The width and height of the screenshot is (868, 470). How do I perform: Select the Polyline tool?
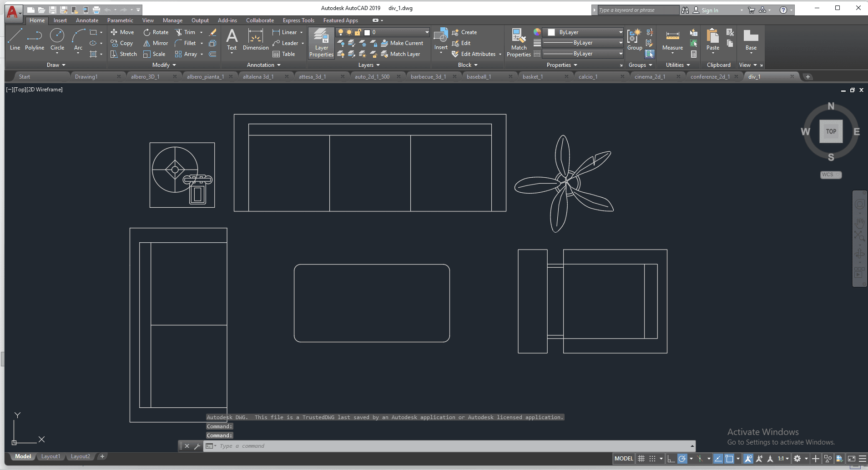point(34,41)
